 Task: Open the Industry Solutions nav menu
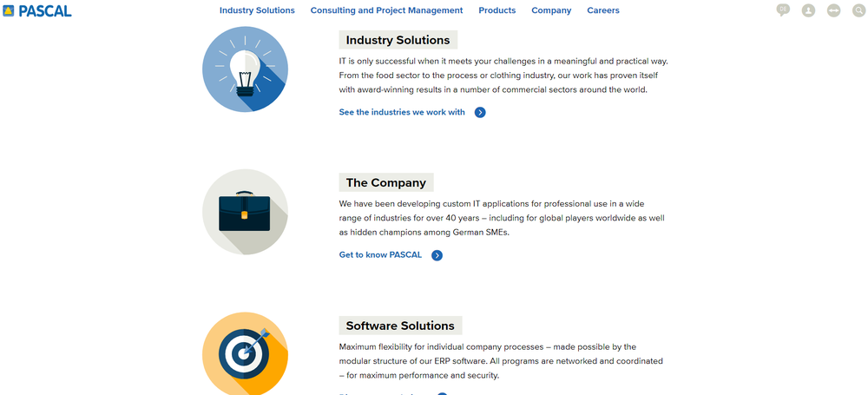[x=257, y=10]
